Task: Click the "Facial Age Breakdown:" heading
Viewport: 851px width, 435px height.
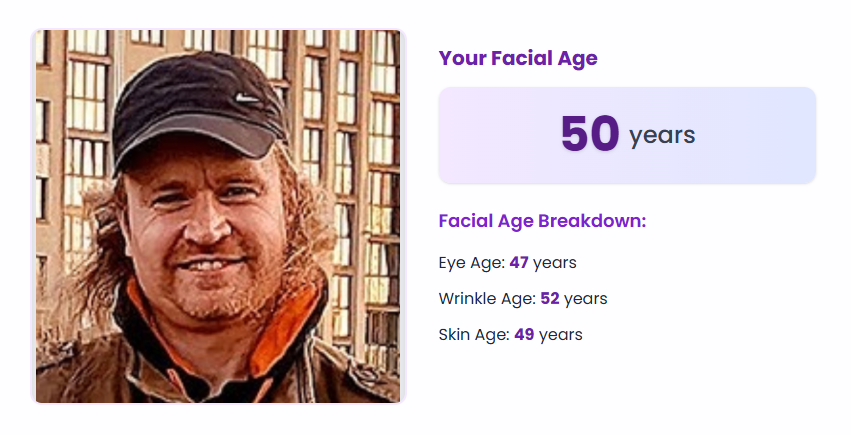Action: [x=542, y=221]
